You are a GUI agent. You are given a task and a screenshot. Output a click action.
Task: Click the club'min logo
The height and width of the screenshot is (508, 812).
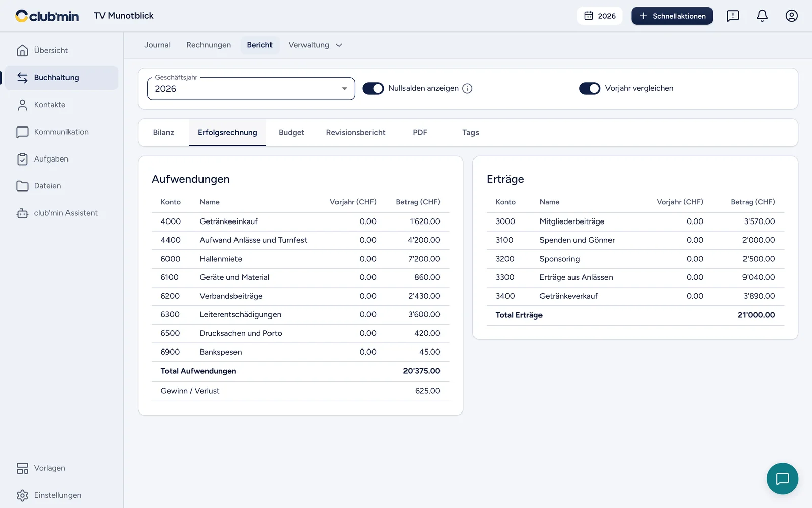(47, 16)
